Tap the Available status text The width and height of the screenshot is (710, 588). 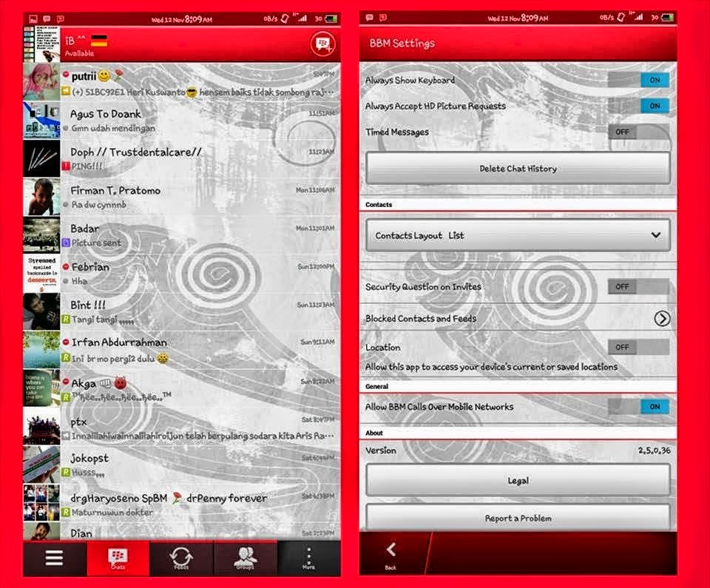(x=79, y=53)
